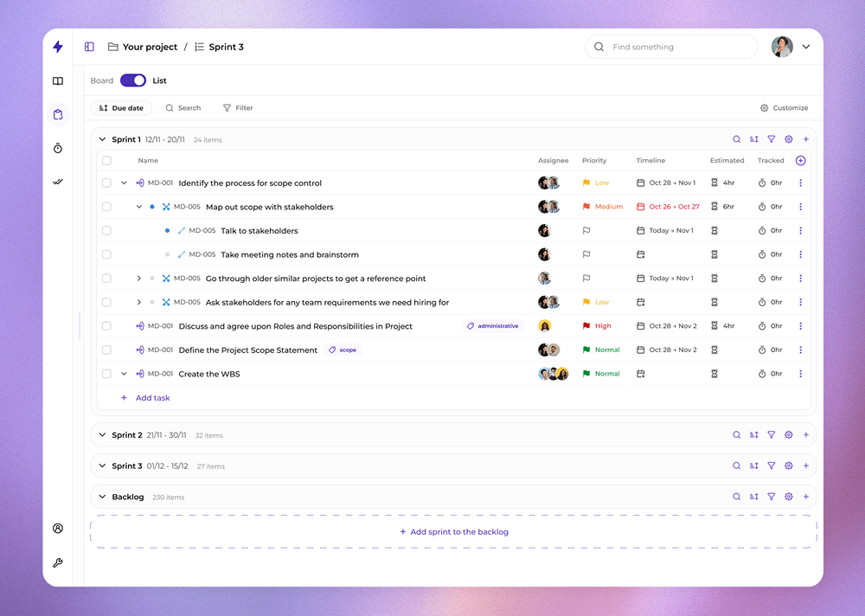Open the gear settings icon in Sprint 1 header
Image resolution: width=865 pixels, height=616 pixels.
click(x=789, y=139)
